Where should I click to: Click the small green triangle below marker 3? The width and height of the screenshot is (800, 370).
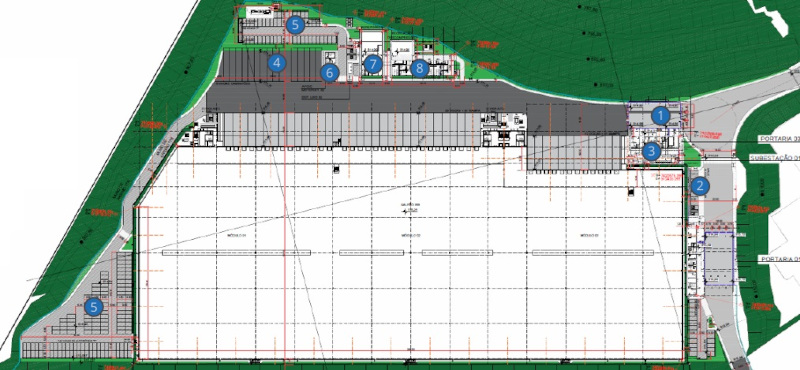[692, 154]
